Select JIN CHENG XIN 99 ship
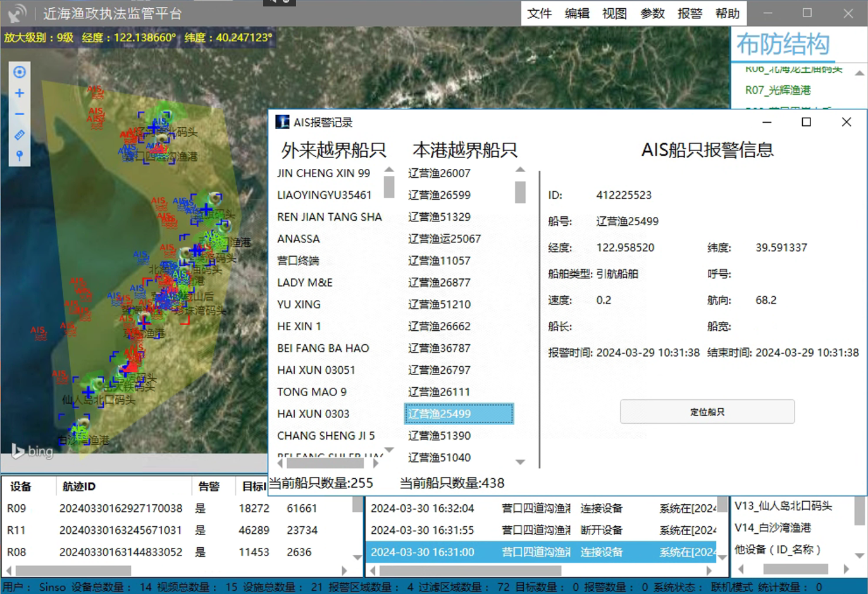Viewport: 868px width, 594px height. pyautogui.click(x=324, y=173)
